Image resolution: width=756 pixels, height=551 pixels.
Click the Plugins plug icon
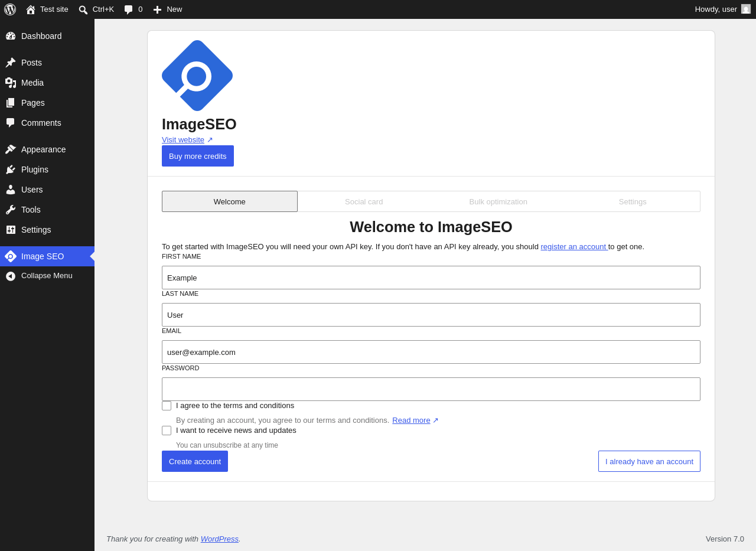pos(11,169)
